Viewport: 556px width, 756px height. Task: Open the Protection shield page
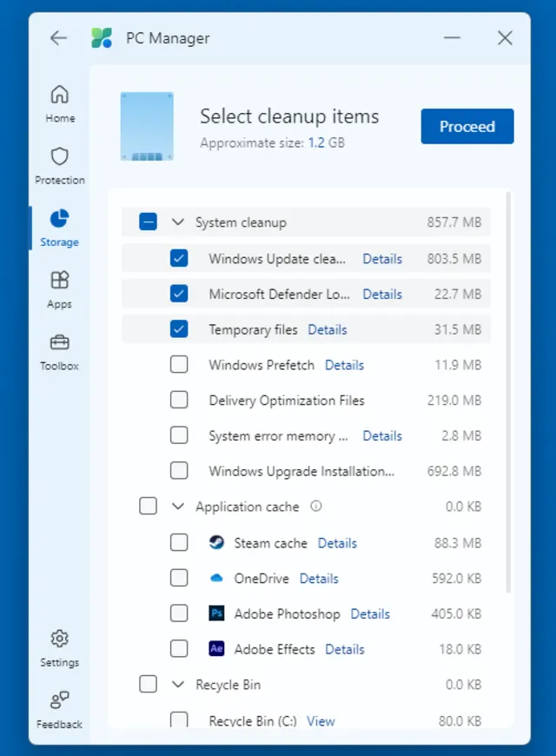click(60, 165)
